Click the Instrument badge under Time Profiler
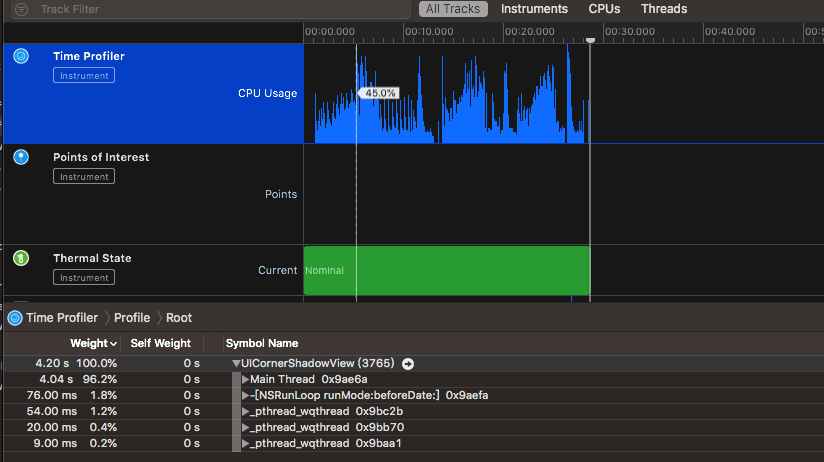Screen dimensions: 824x462 (x=84, y=76)
